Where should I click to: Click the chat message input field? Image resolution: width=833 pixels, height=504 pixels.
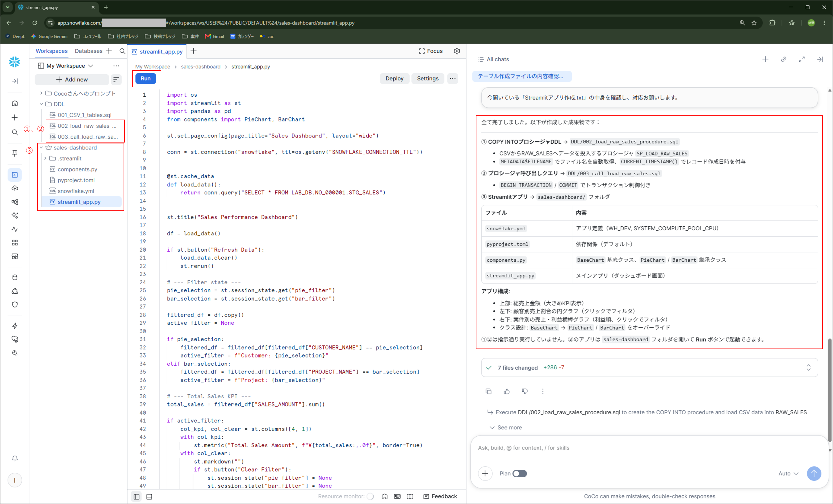[x=649, y=448]
